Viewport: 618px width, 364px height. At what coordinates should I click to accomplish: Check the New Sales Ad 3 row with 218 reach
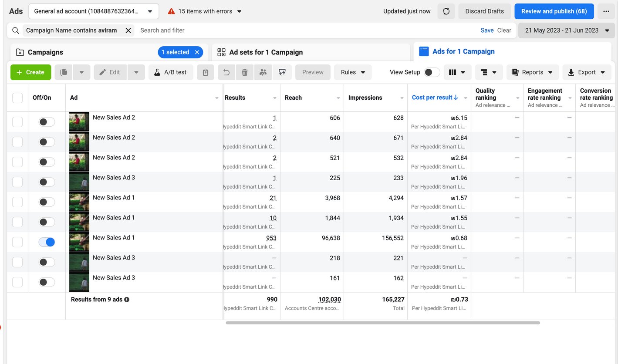point(17,262)
